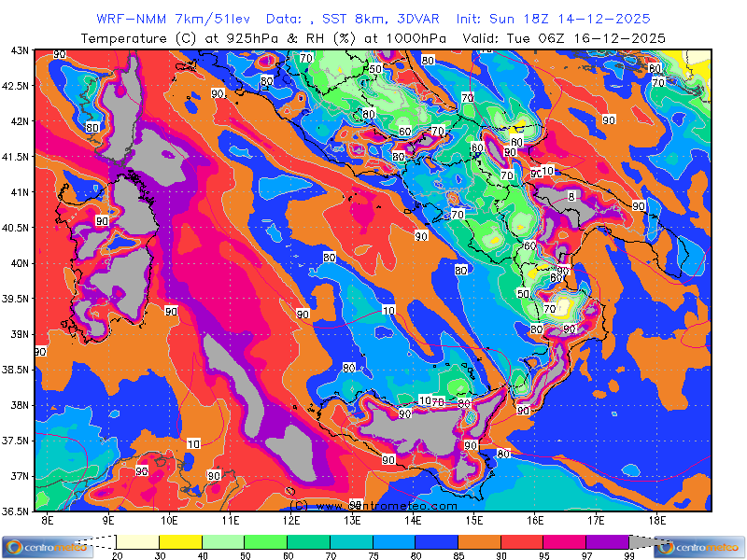Select the pale yellow 20–30 legend swatch
Image resolution: width=747 pixels, height=560 pixels.
click(138, 541)
